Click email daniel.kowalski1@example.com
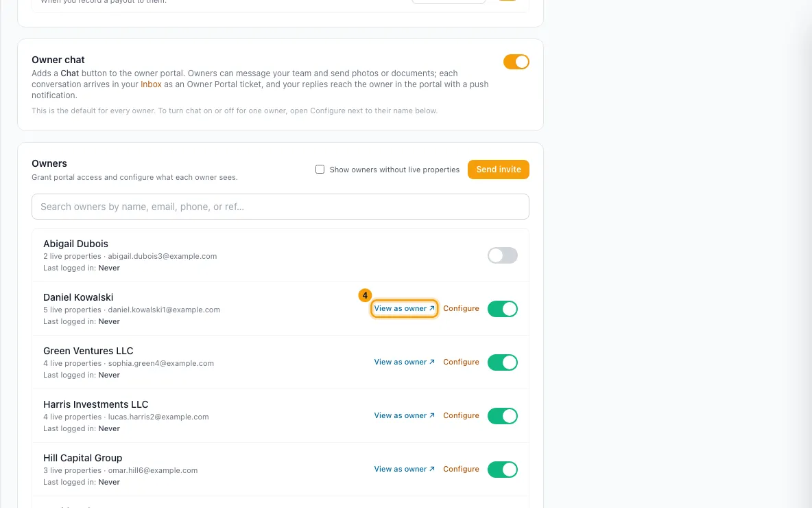The width and height of the screenshot is (812, 508). pyautogui.click(x=164, y=310)
